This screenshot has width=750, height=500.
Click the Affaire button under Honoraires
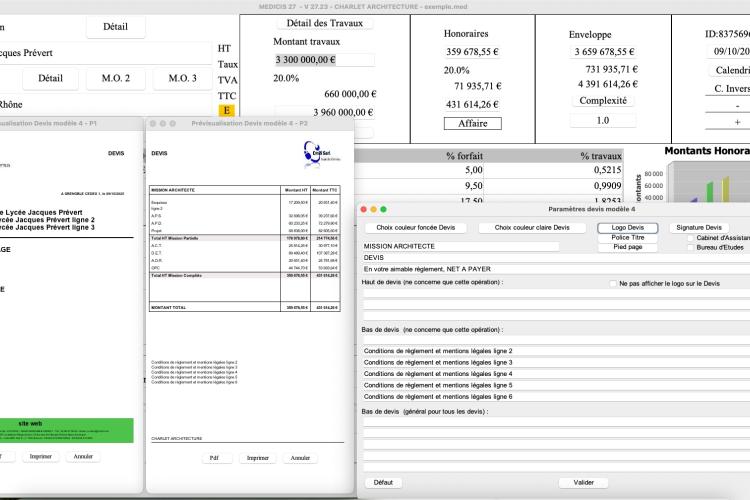[473, 123]
